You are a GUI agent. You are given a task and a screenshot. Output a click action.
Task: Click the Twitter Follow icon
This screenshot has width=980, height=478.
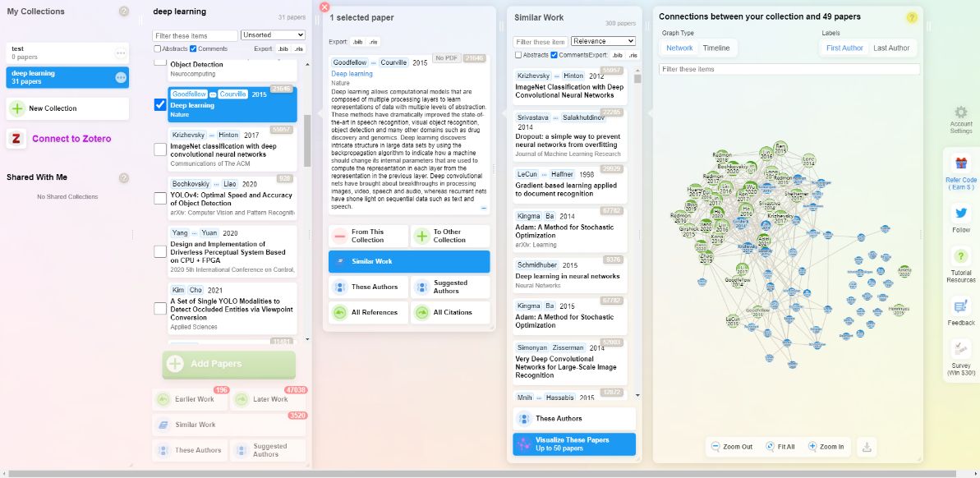tap(960, 213)
